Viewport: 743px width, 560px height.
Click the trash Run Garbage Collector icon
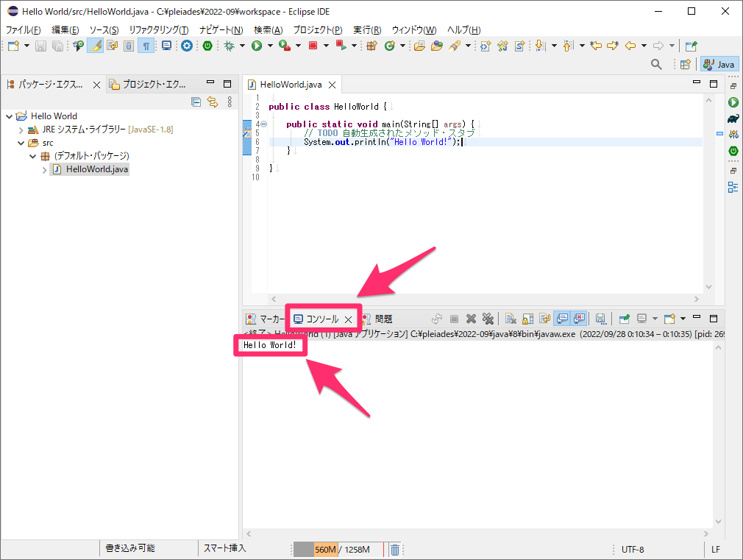395,550
